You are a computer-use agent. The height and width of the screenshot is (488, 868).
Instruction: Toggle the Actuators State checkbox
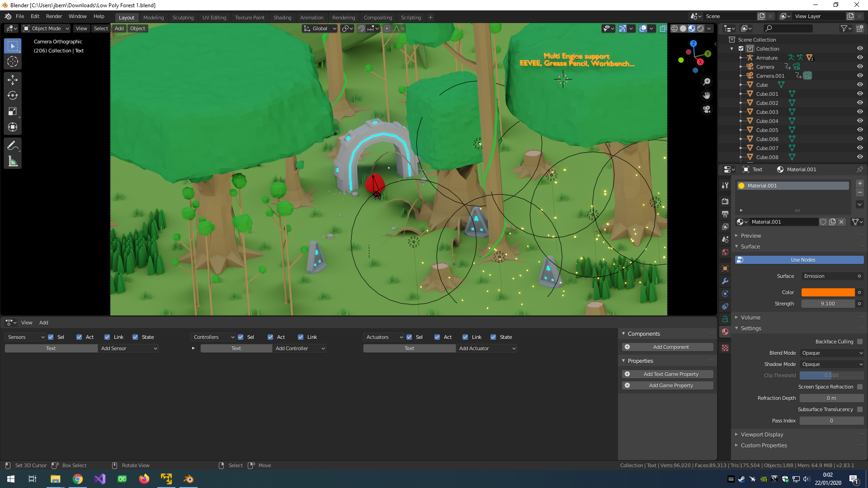click(x=493, y=337)
